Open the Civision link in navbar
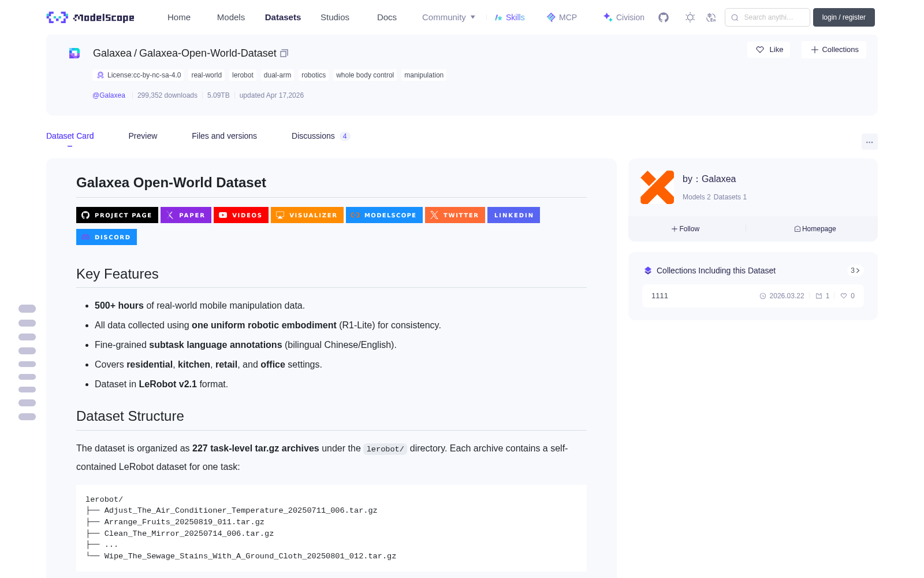The image size is (924, 578). coord(624,17)
